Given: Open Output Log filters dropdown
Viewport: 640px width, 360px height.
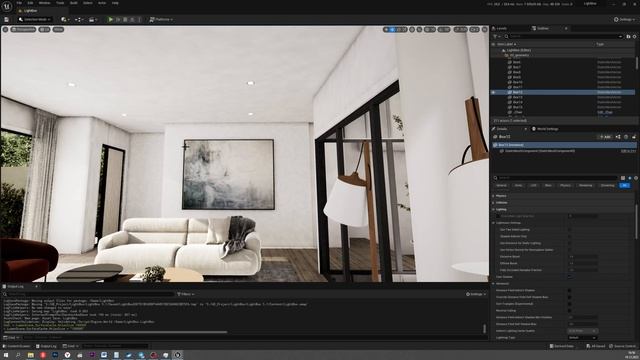Looking at the screenshot, I should 186,294.
